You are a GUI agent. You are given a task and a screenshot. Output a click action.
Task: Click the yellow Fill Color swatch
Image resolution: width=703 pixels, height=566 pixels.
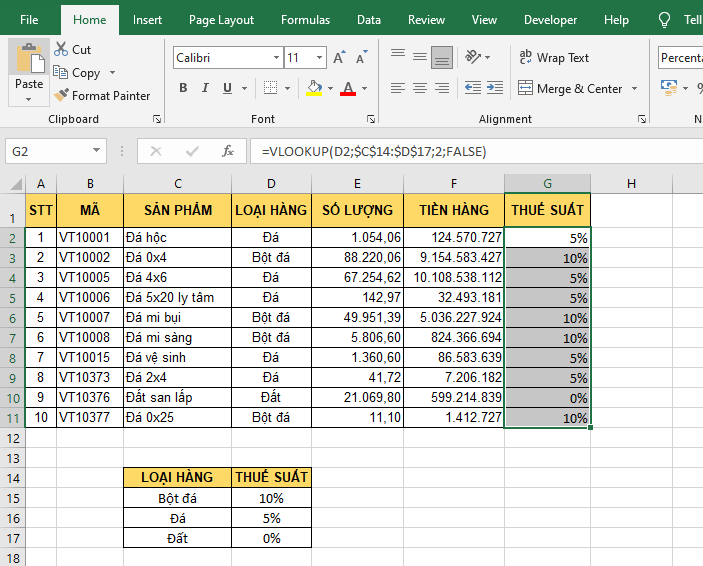314,88
